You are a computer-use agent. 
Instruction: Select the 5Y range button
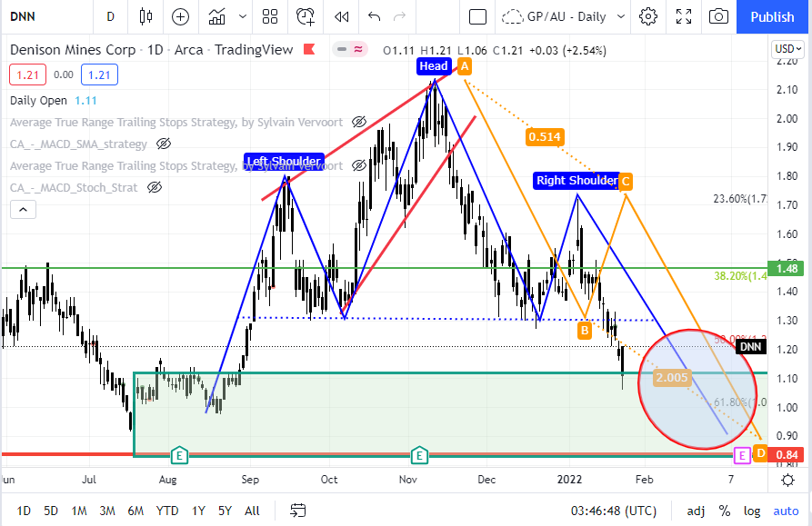tap(225, 511)
